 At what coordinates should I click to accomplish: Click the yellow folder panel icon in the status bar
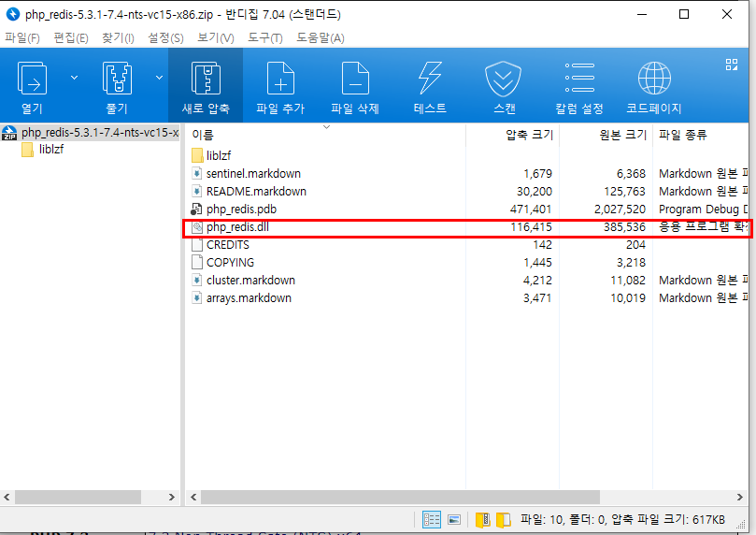coord(504,519)
